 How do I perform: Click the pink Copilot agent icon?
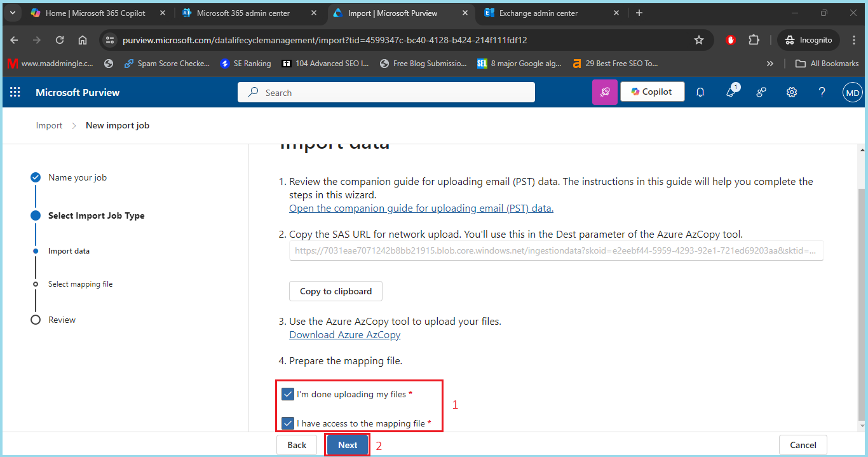tap(605, 92)
